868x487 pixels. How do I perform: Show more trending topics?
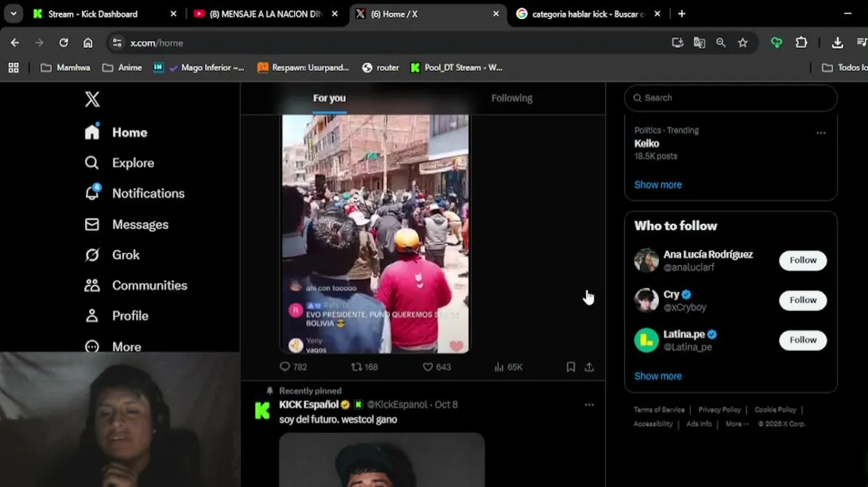(658, 185)
